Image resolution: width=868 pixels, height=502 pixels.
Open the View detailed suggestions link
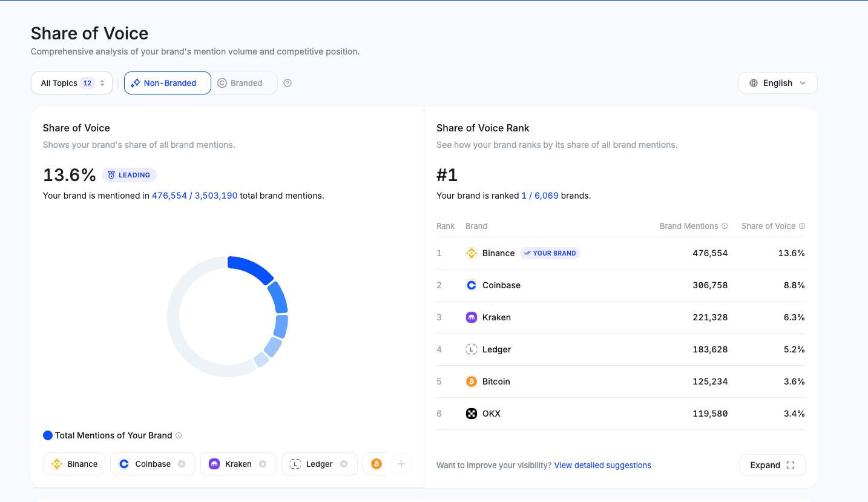(x=602, y=465)
